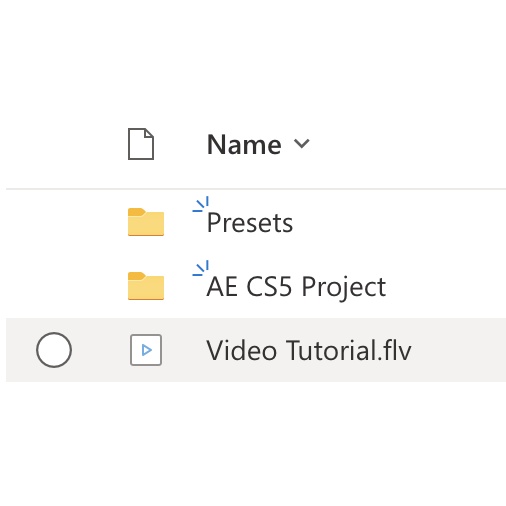
Task: Click blank space right of AE CS5 Project
Action: [445, 286]
